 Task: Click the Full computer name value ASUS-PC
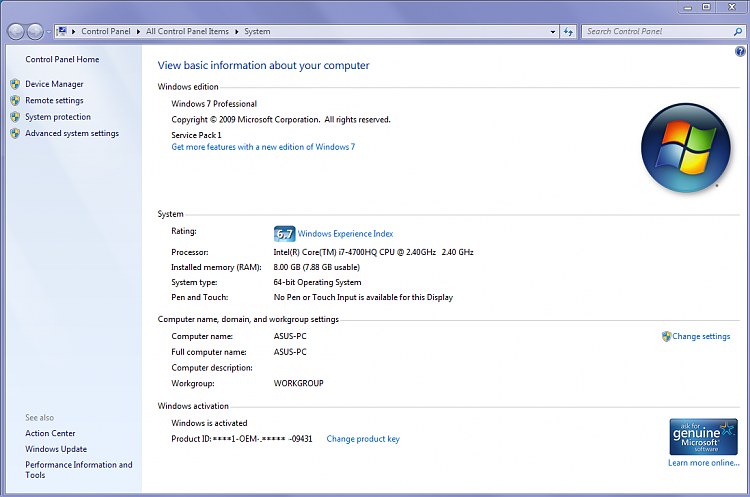pyautogui.click(x=290, y=352)
